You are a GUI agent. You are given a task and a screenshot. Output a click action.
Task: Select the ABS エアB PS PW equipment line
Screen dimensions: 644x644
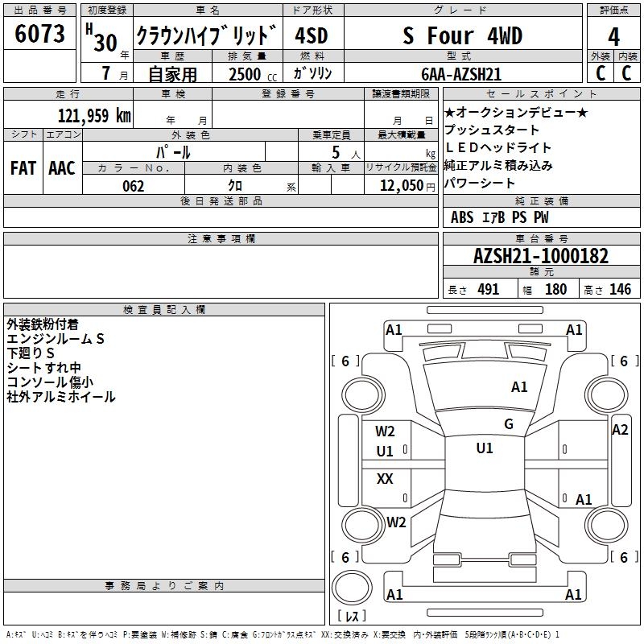click(499, 217)
